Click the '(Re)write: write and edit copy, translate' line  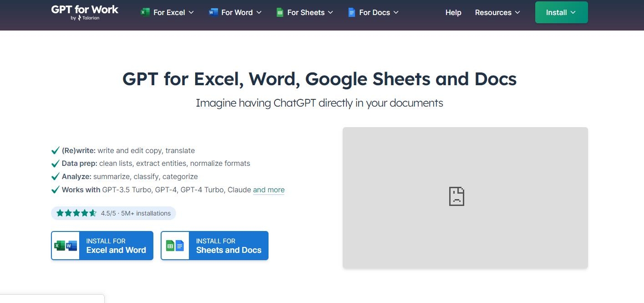(x=128, y=150)
